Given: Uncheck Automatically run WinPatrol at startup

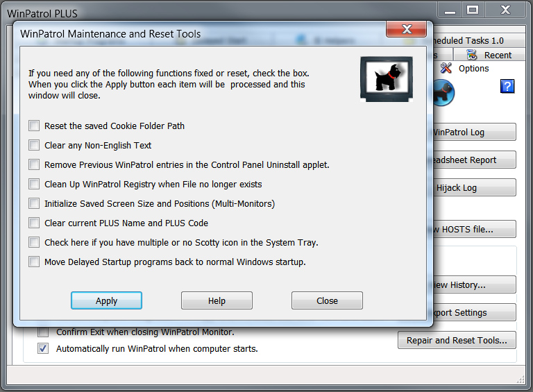Looking at the screenshot, I should 43,348.
